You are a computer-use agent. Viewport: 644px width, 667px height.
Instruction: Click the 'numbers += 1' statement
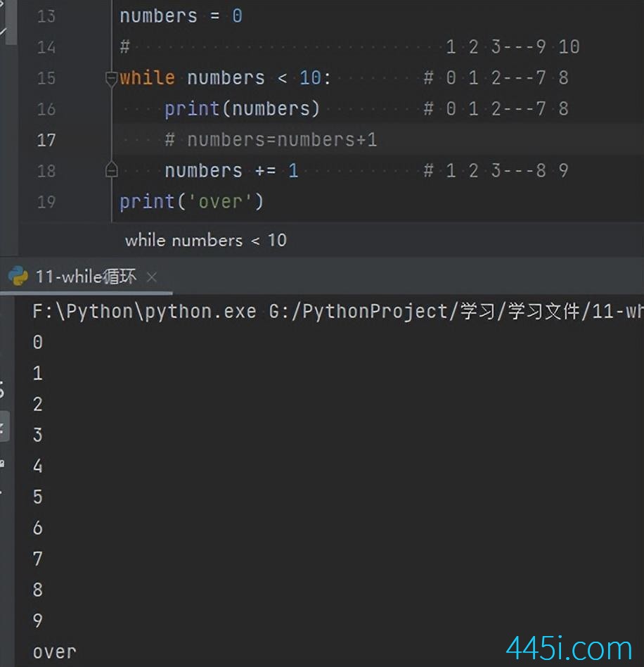point(231,170)
